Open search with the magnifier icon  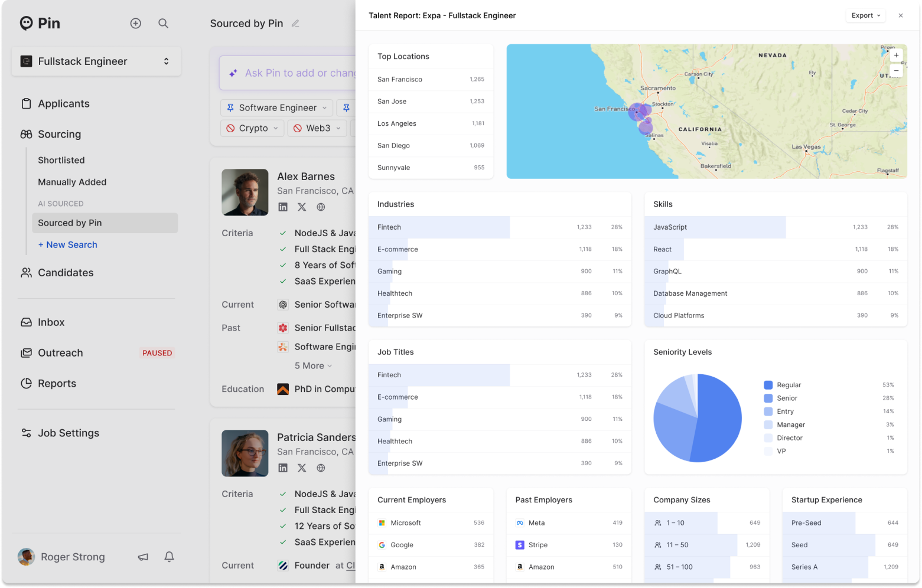click(164, 23)
